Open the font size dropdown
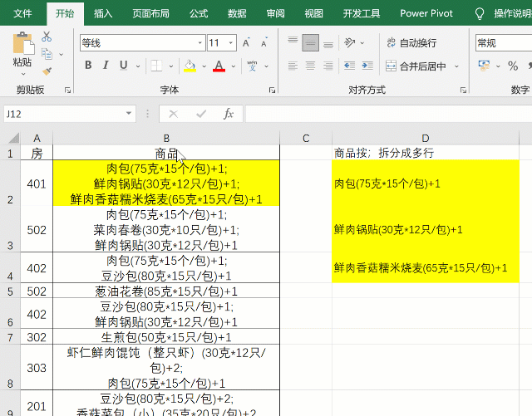The image size is (532, 416). (x=230, y=43)
